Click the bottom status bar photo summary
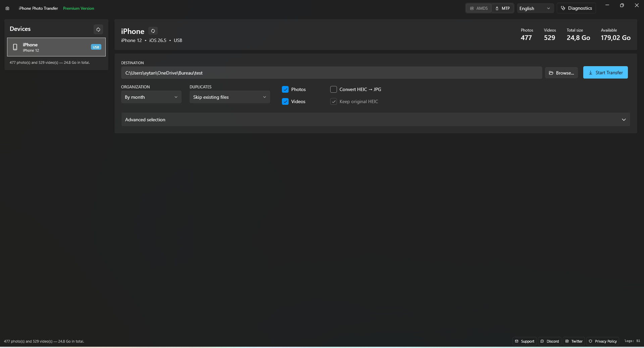 click(44, 341)
